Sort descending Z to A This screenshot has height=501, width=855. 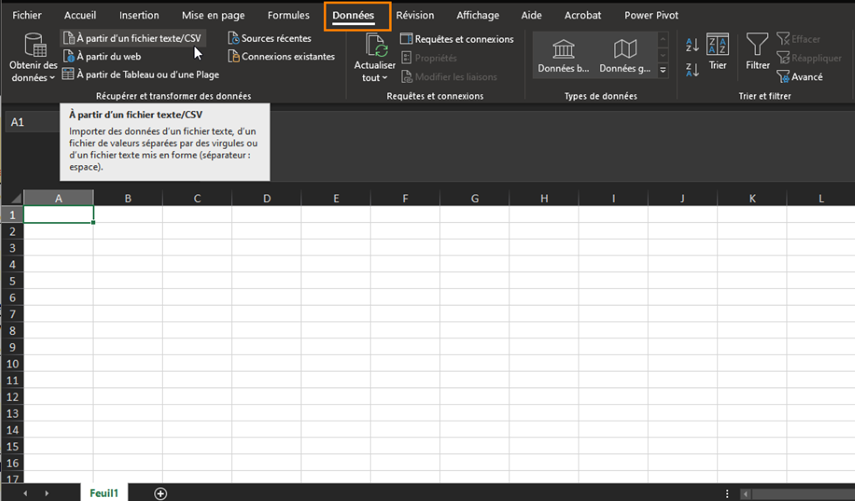point(692,70)
